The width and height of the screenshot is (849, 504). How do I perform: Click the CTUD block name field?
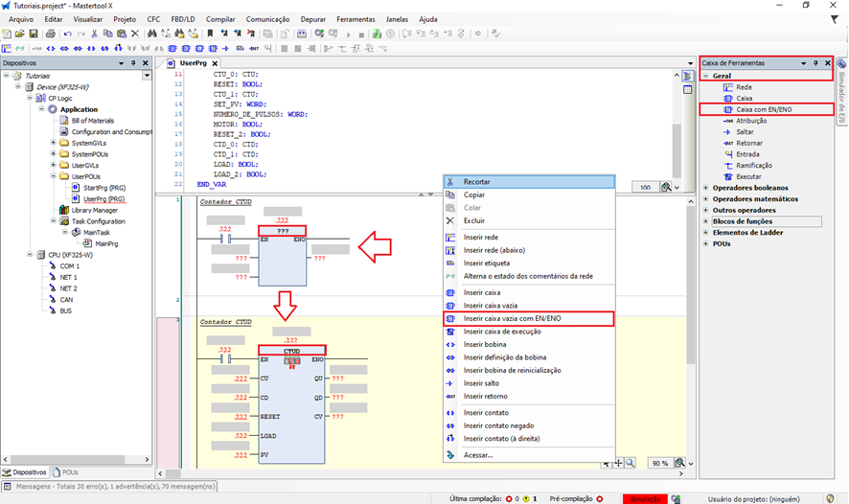(x=291, y=352)
